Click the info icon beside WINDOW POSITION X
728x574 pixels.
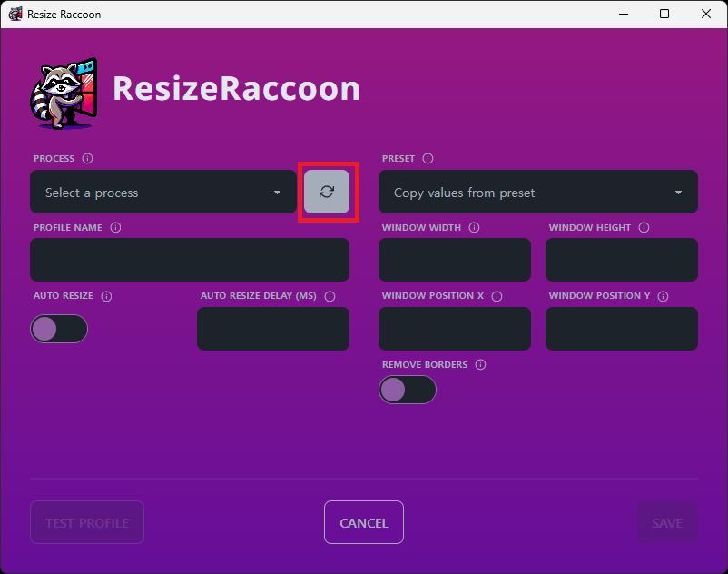(497, 296)
